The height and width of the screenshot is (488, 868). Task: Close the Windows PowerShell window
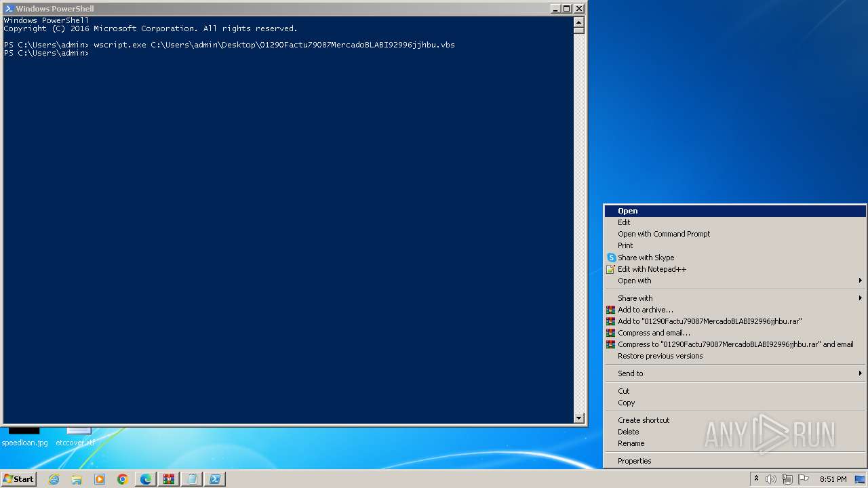click(x=578, y=9)
